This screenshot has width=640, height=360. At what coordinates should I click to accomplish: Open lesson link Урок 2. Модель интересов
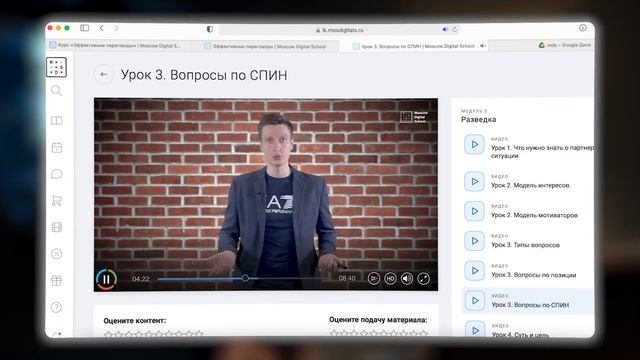tap(530, 185)
